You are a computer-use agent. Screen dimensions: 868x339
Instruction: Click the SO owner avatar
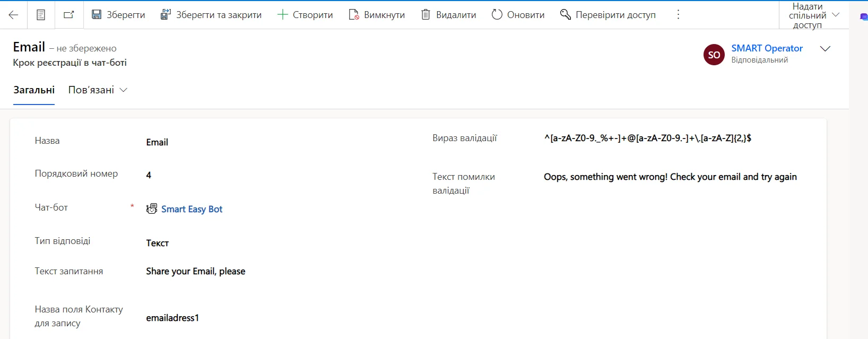click(x=714, y=55)
